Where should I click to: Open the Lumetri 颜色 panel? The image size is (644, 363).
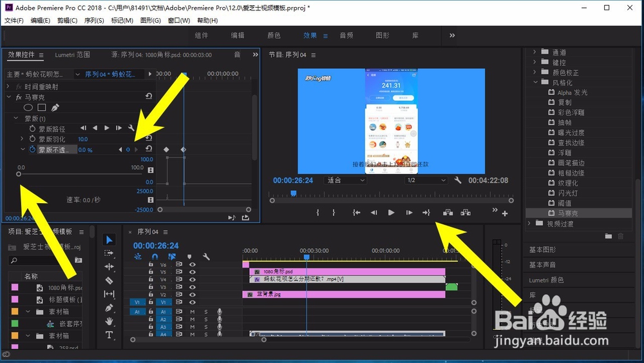[x=546, y=280]
